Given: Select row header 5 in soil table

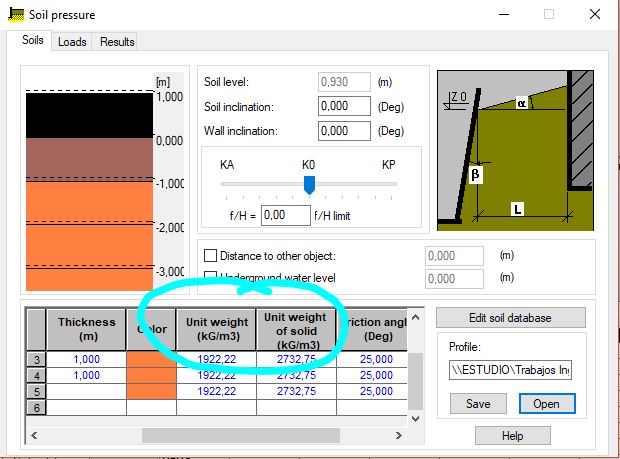Looking at the screenshot, I should click(37, 391).
